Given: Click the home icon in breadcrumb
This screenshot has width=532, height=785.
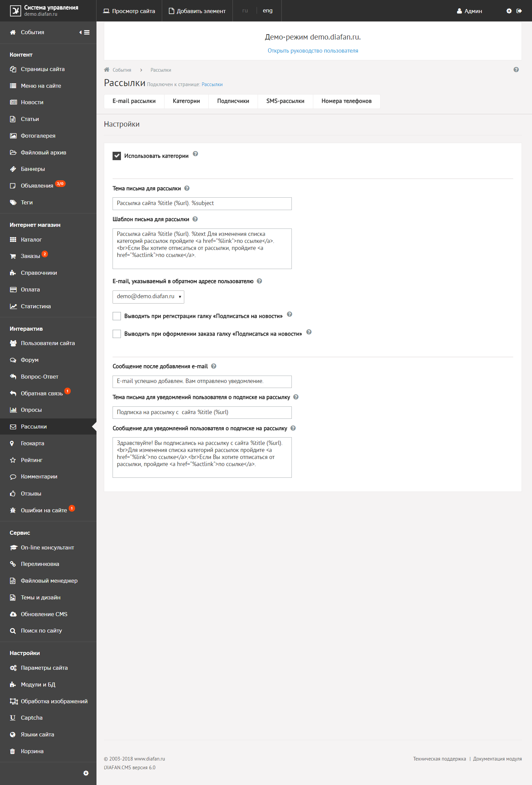Looking at the screenshot, I should tap(107, 70).
